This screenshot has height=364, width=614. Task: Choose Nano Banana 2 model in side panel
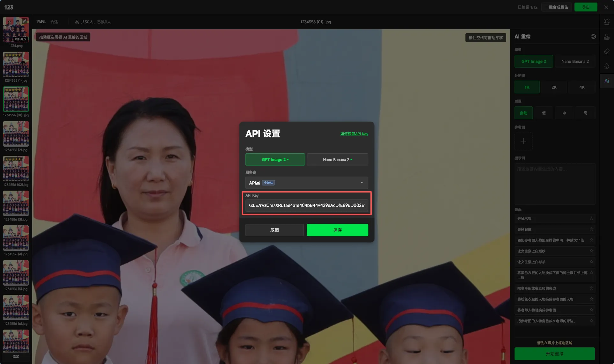pos(575,61)
